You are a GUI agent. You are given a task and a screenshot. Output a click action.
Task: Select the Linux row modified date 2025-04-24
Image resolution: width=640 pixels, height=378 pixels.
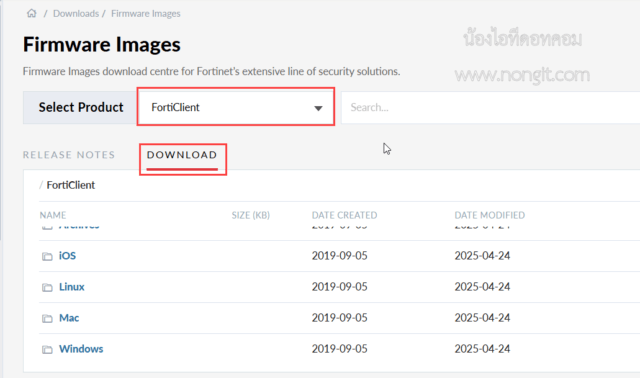pos(482,287)
